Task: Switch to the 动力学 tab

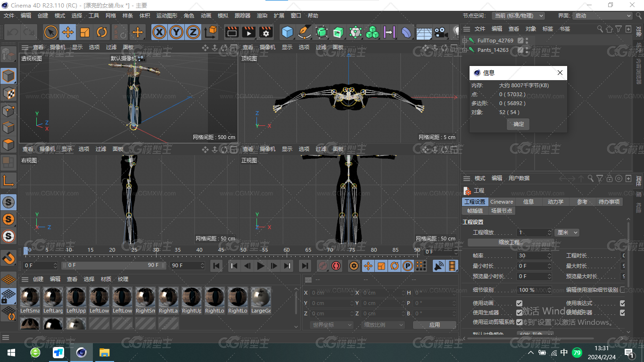Action: click(x=555, y=202)
